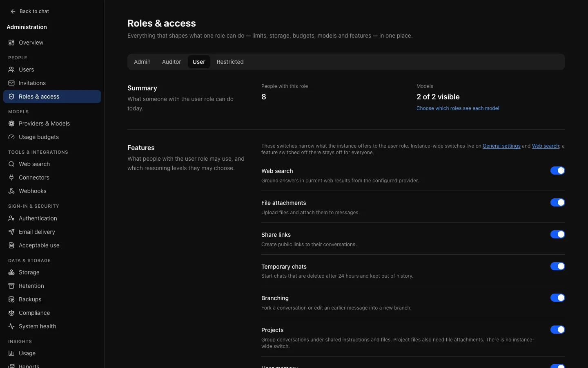Click the Usage bar chart icon
The width and height of the screenshot is (588, 368).
click(11, 353)
